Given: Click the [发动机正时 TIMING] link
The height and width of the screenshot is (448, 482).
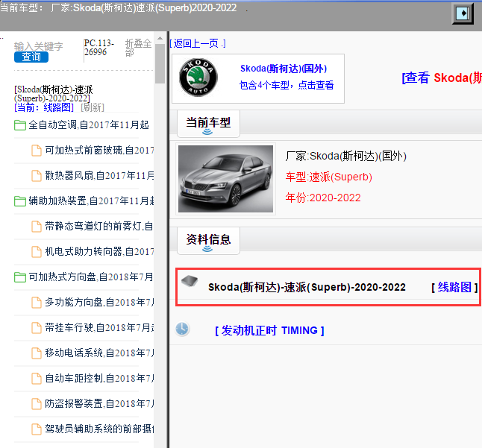Looking at the screenshot, I should pos(269,331).
